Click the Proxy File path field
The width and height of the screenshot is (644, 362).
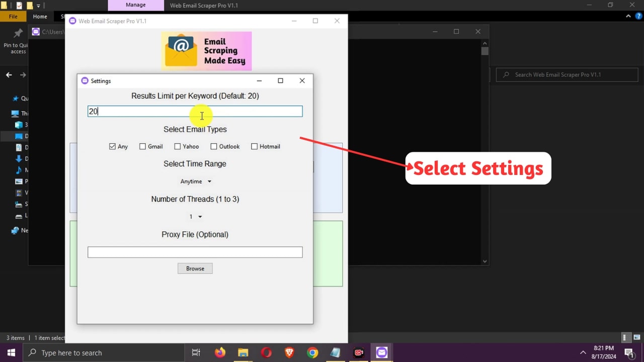pyautogui.click(x=195, y=252)
